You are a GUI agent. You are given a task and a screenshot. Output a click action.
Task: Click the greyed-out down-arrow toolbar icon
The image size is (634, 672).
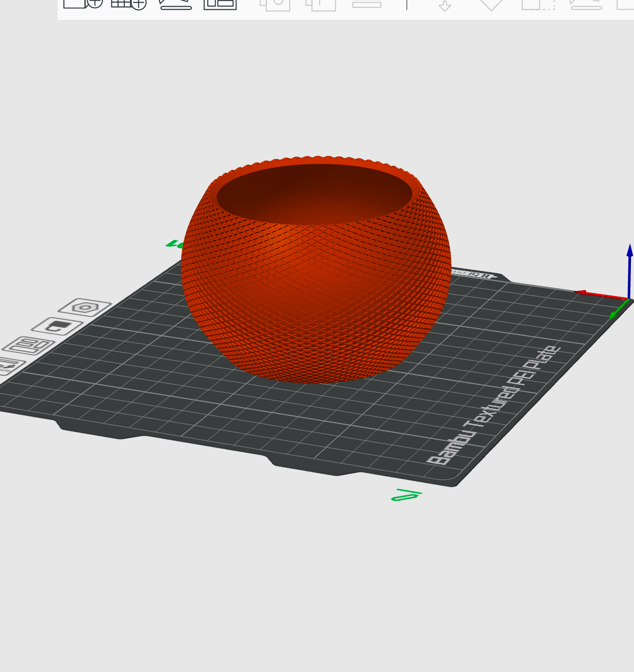point(444,5)
